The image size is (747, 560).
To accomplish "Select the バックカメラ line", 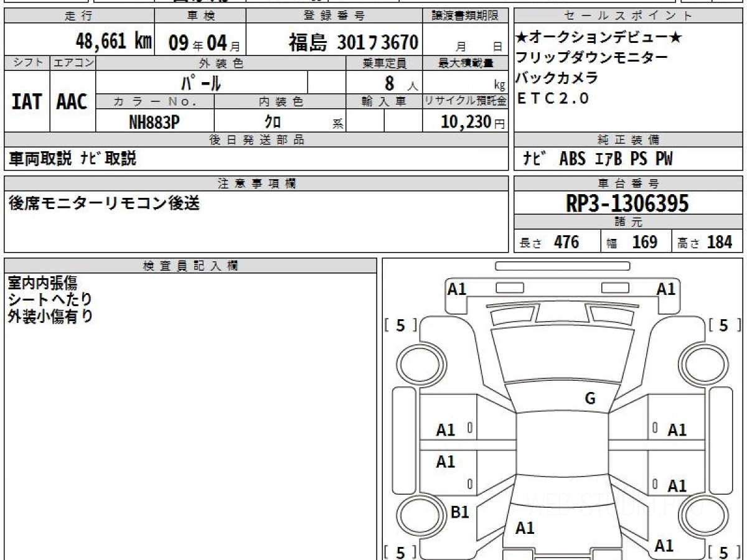I will pos(557,78).
